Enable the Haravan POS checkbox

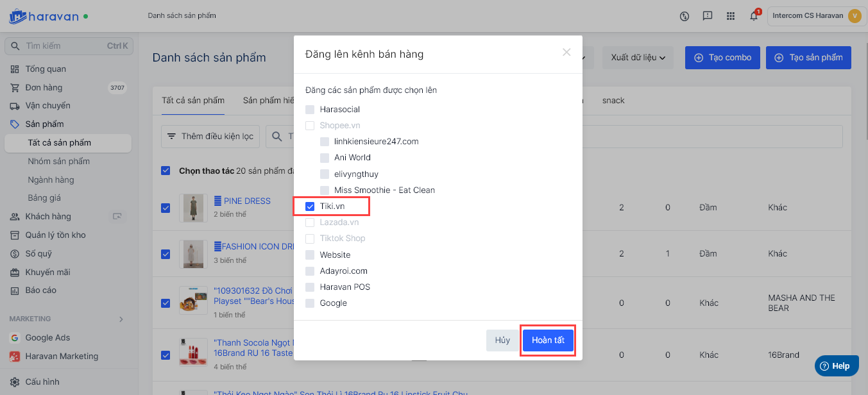click(x=311, y=287)
